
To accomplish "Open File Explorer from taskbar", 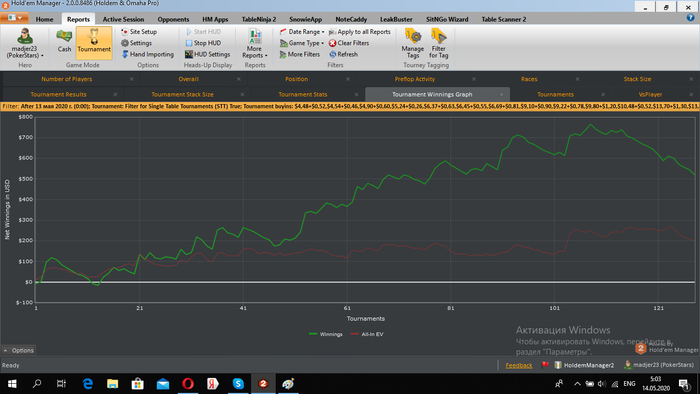I will 112,384.
